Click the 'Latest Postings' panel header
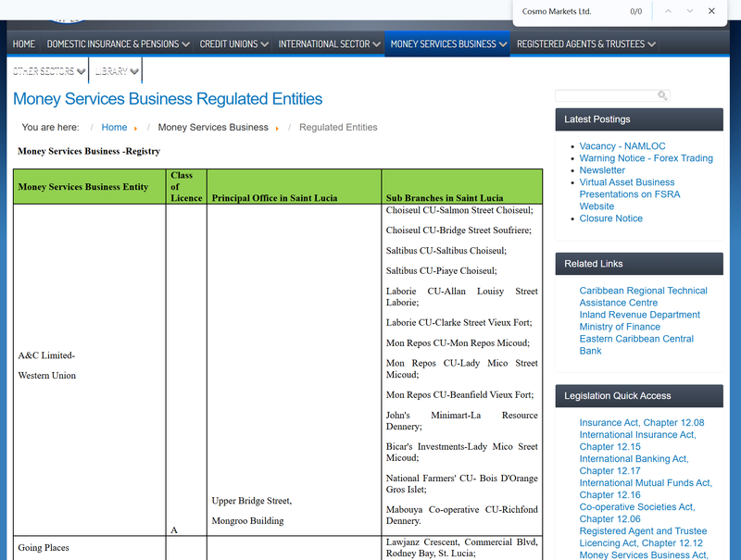This screenshot has width=741, height=560. pyautogui.click(x=639, y=119)
